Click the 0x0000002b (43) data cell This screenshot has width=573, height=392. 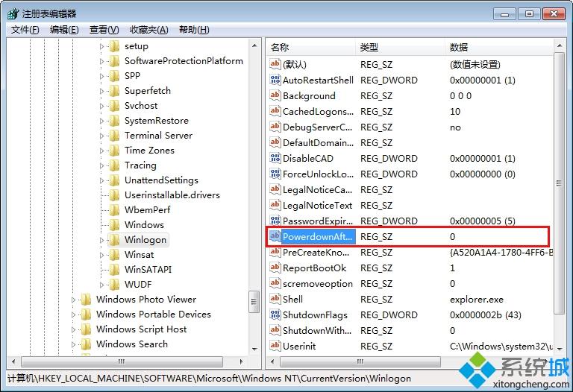point(485,315)
